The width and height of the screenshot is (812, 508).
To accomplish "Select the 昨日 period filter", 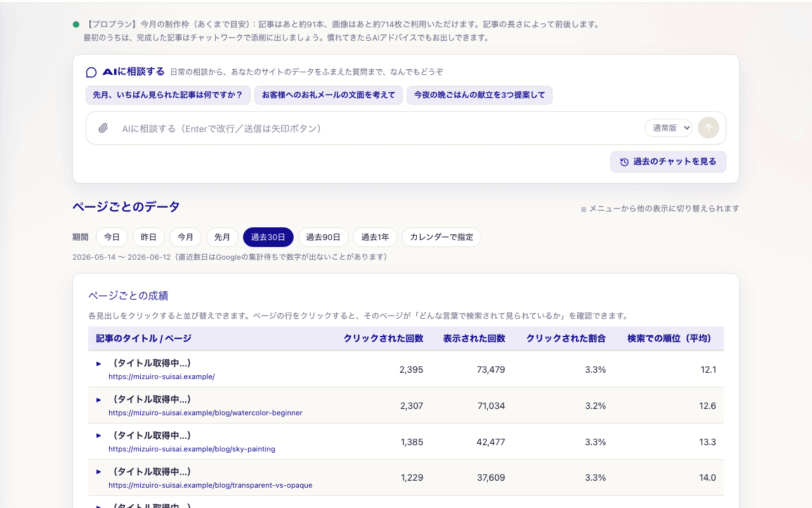I will pyautogui.click(x=148, y=237).
